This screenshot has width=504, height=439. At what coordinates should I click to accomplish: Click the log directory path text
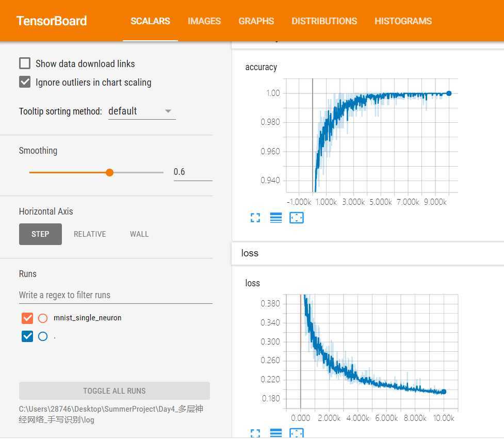pos(111,414)
